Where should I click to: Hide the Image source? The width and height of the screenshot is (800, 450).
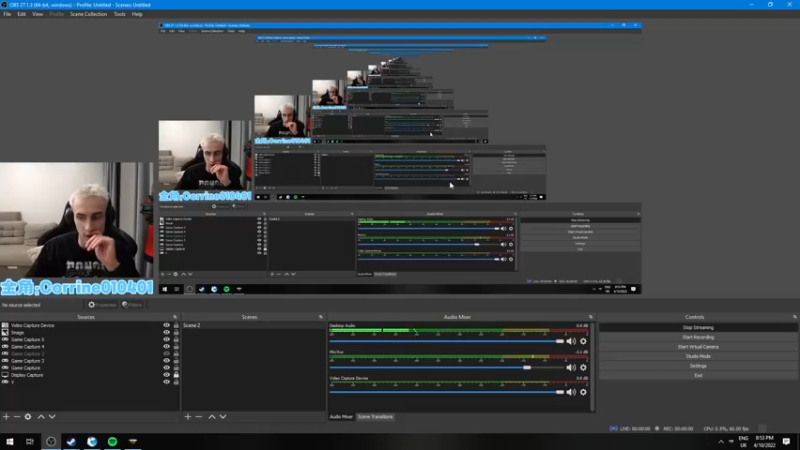coord(166,332)
